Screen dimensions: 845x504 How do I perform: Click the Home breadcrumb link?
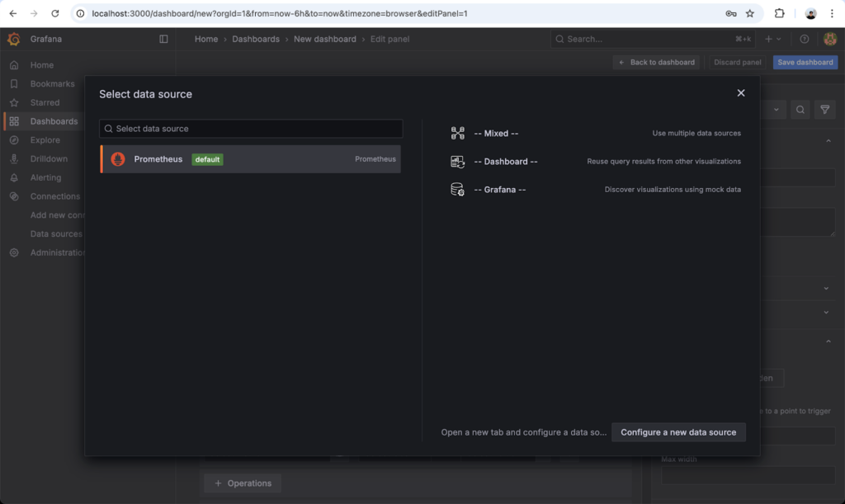pyautogui.click(x=206, y=39)
